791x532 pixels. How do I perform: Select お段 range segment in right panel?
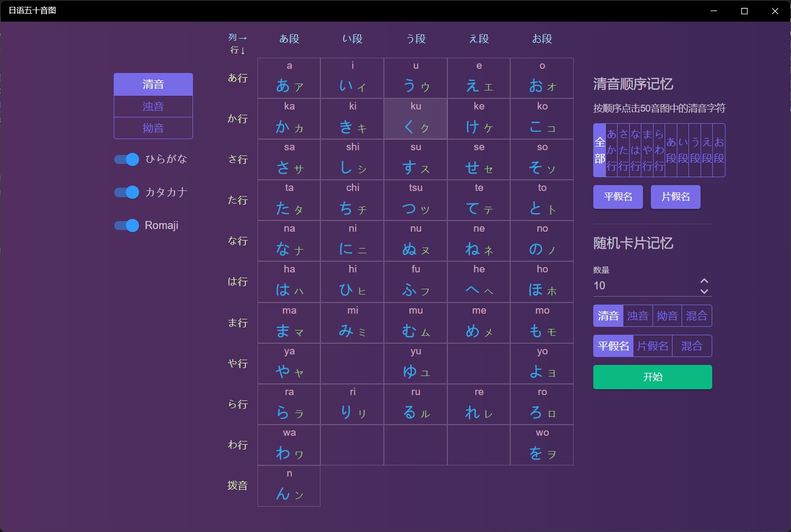click(719, 150)
